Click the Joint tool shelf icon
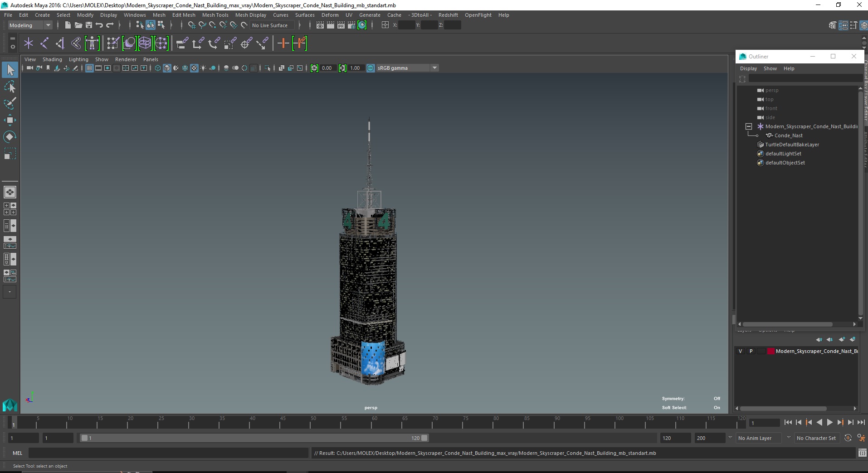Viewport: 868px width, 473px height. coord(44,43)
